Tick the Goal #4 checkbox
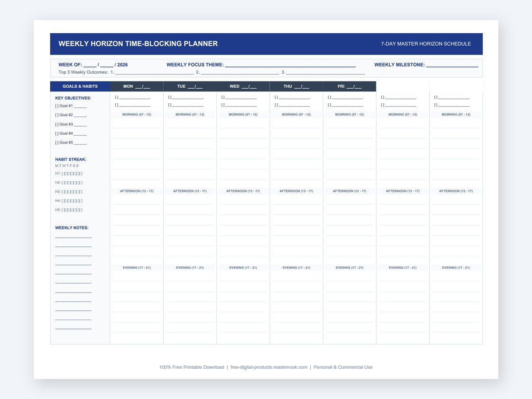Screen dimensions: 532x399 pyautogui.click(x=57, y=133)
